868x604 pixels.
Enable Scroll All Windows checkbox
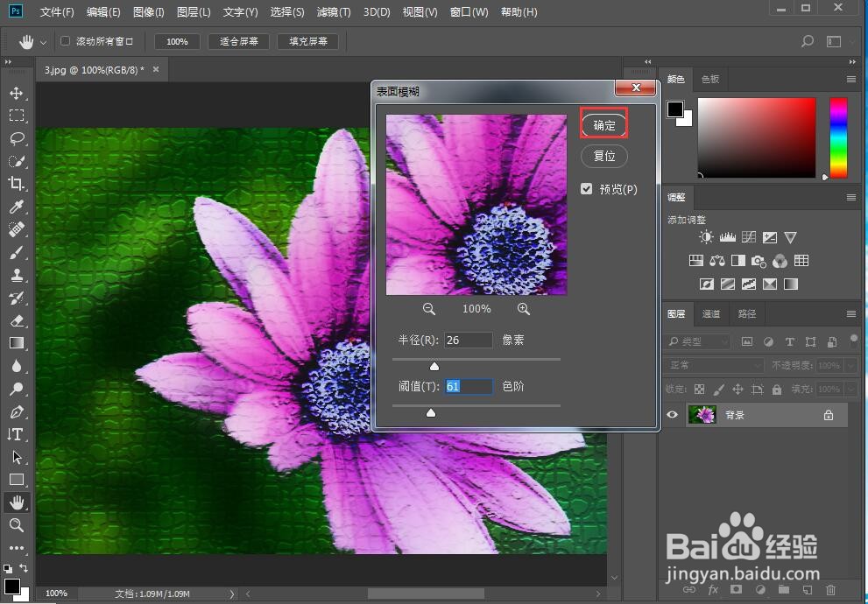pos(66,41)
